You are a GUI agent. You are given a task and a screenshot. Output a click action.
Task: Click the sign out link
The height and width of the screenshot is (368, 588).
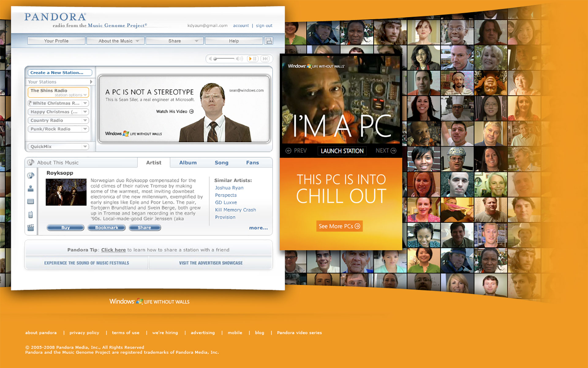264,25
